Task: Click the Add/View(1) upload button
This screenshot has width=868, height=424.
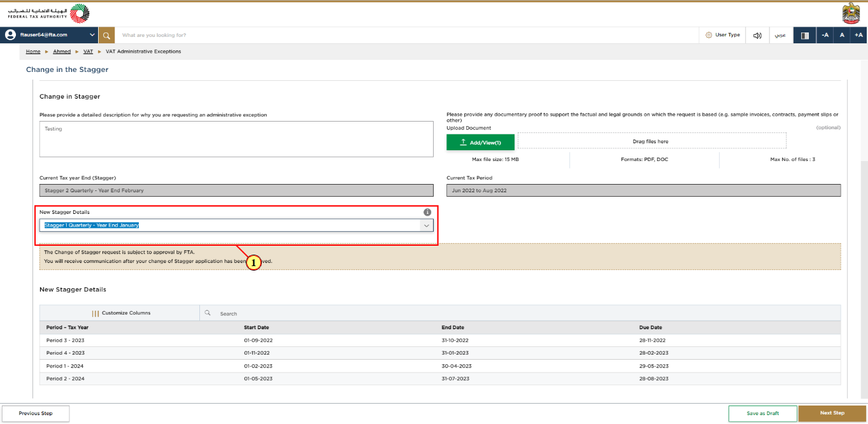Action: tap(480, 142)
